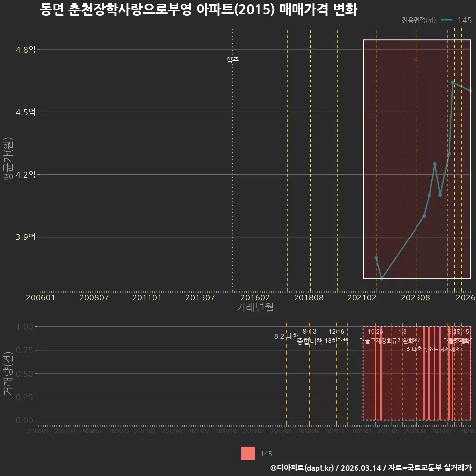Click the 4.2억 y-axis label
This screenshot has height=476, width=476.
point(25,175)
